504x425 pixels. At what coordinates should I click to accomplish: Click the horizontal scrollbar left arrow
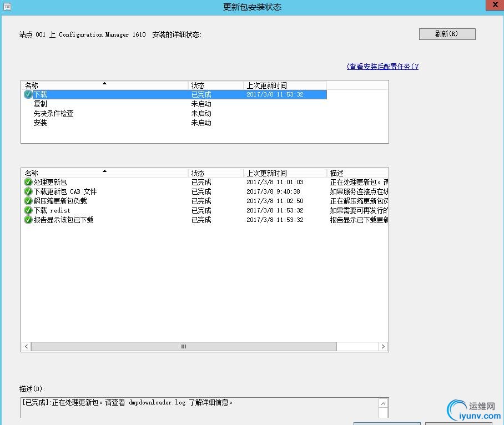click(26, 347)
